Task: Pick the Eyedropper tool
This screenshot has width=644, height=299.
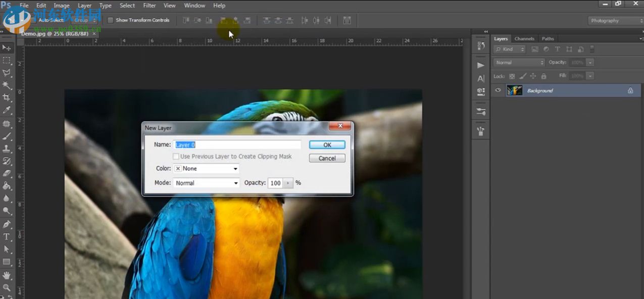Action: point(7,110)
